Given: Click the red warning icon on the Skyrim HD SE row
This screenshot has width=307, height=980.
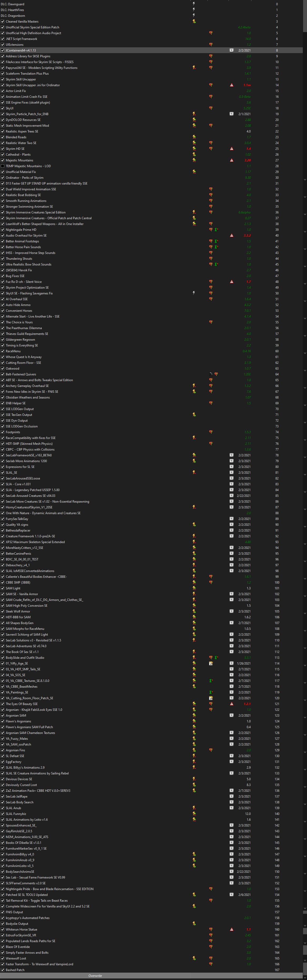Looking at the screenshot, I should click(x=231, y=149).
